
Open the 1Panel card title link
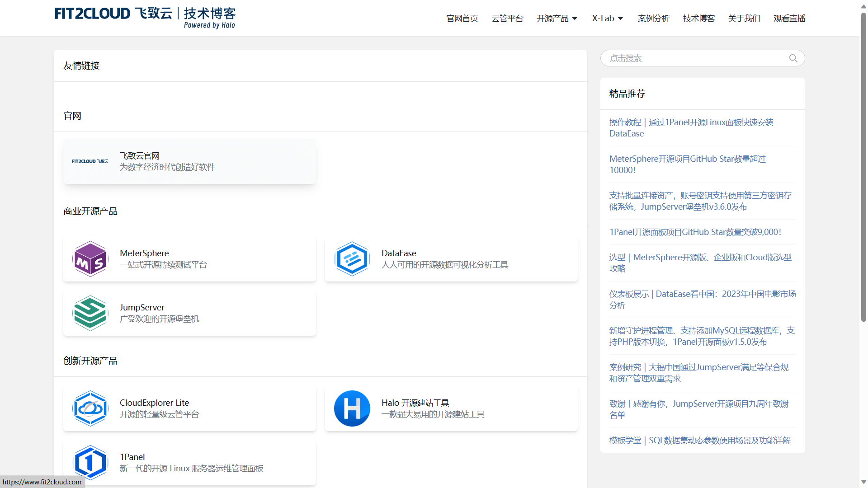coord(132,457)
